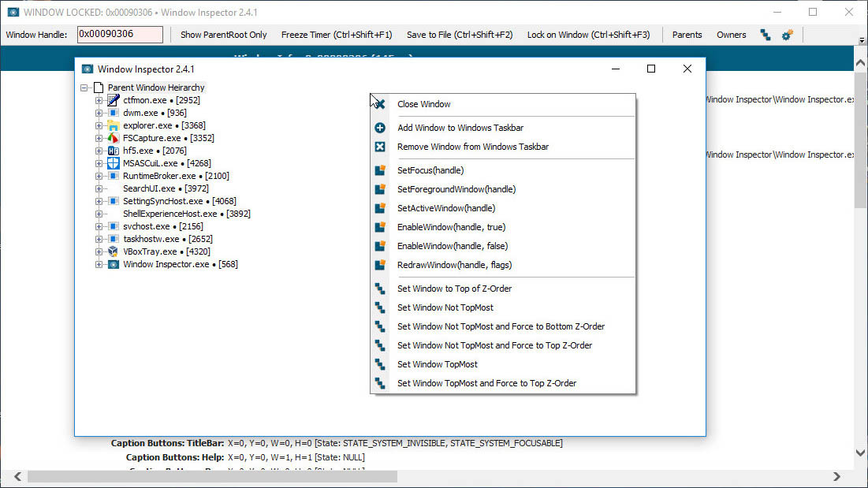Select Add Window to Windows Taskbar

[x=460, y=128]
